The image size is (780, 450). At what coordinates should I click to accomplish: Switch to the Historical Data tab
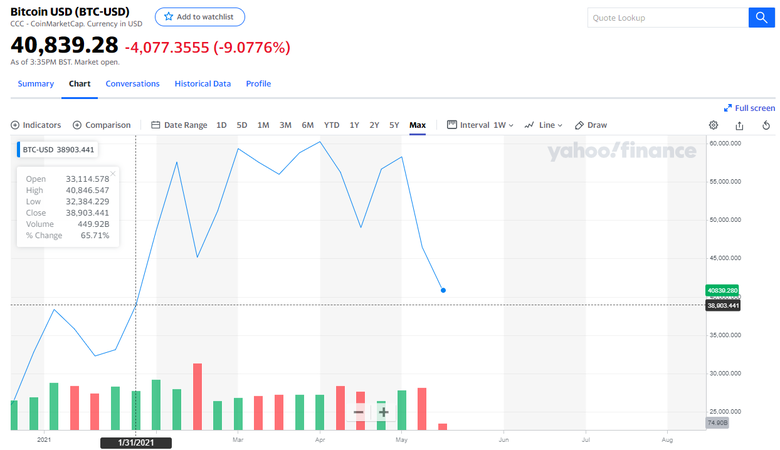[202, 84]
